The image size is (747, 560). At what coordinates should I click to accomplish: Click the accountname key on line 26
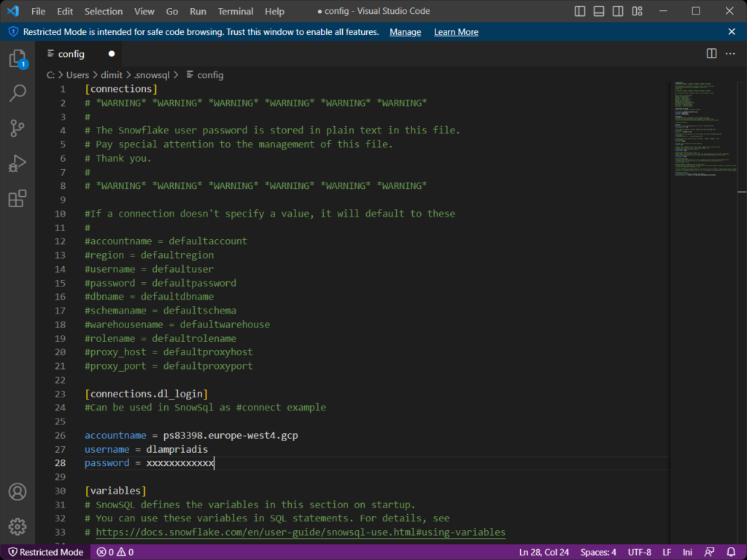[115, 435]
